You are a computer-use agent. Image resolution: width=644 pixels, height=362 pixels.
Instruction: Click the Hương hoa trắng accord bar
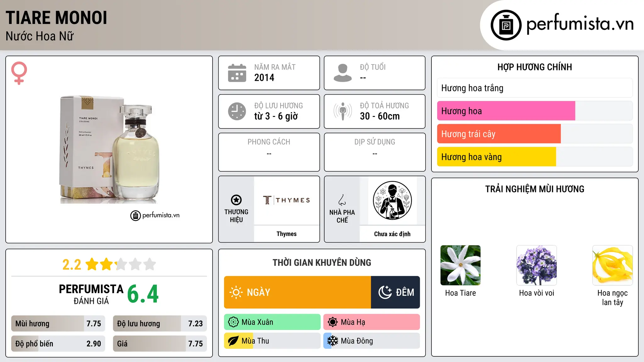pos(535,88)
